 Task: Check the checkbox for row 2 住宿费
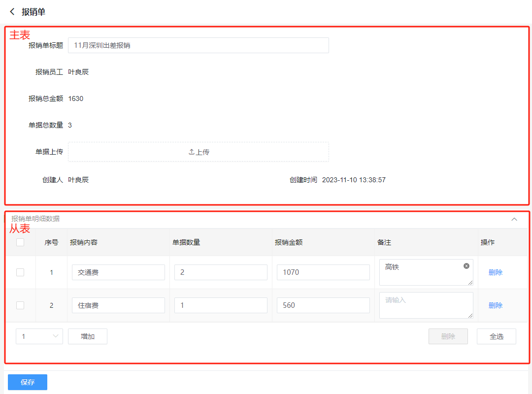click(20, 305)
